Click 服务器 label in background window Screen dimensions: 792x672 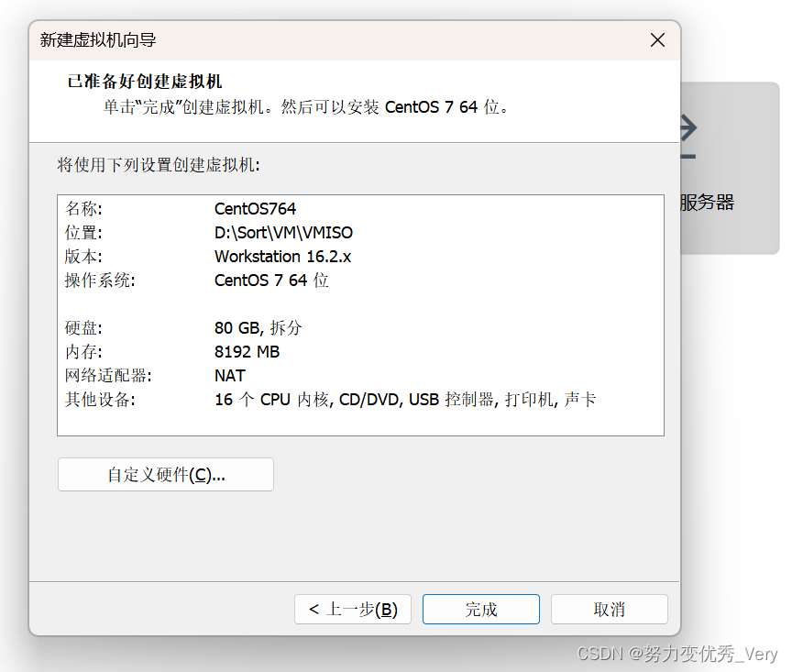coord(707,202)
